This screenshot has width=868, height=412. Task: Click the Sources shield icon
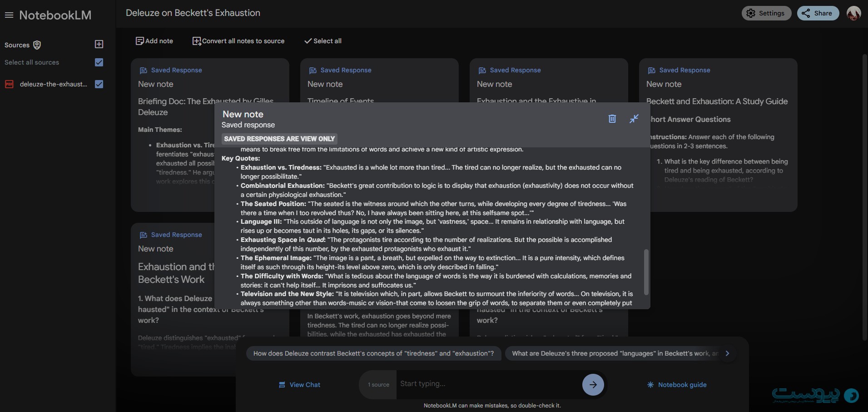click(37, 45)
